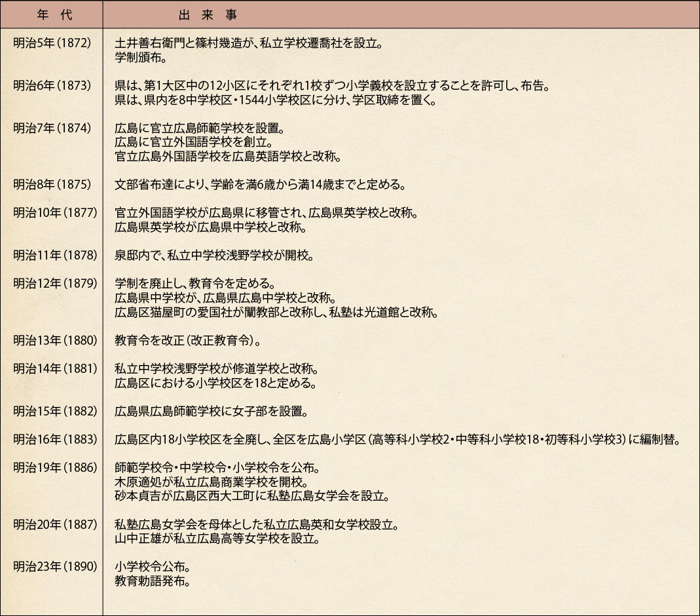The width and height of the screenshot is (700, 616).
Task: Select the 明治15年 (1882) year cell
Action: coord(55,411)
